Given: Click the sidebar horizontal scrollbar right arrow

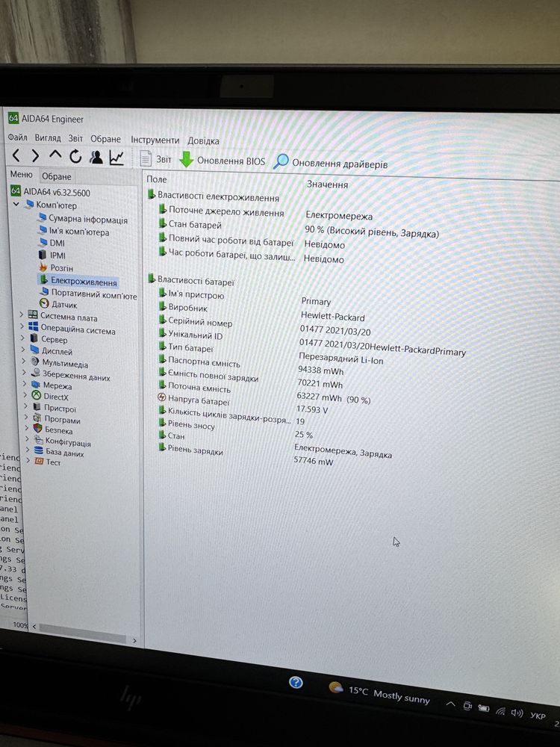Looking at the screenshot, I should 134,641.
